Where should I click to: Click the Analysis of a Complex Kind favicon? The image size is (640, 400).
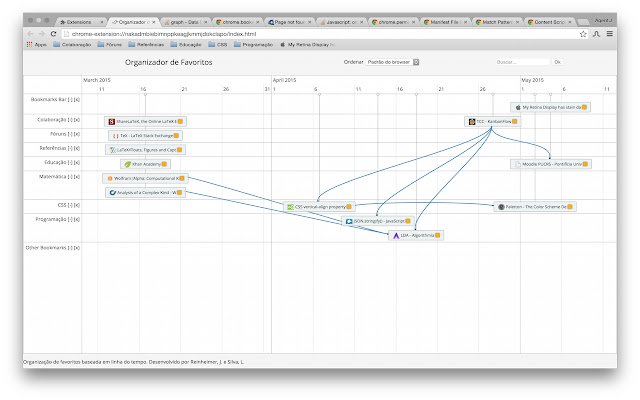[113, 193]
